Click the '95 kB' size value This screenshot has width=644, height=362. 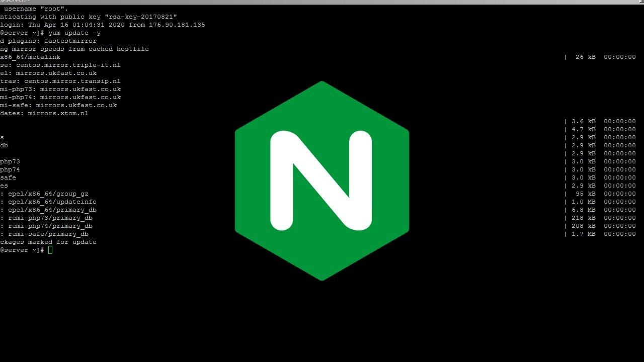pos(586,194)
